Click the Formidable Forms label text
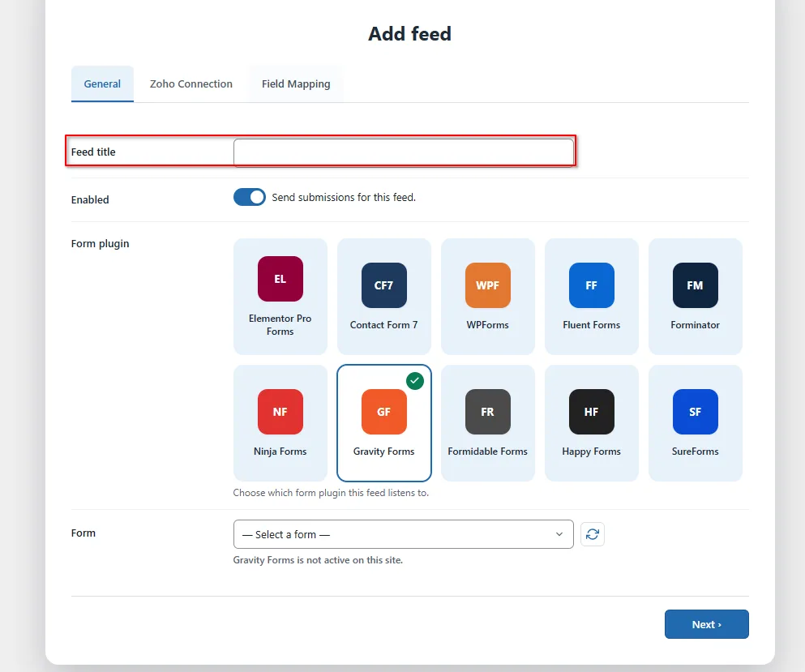This screenshot has width=805, height=672. point(488,452)
